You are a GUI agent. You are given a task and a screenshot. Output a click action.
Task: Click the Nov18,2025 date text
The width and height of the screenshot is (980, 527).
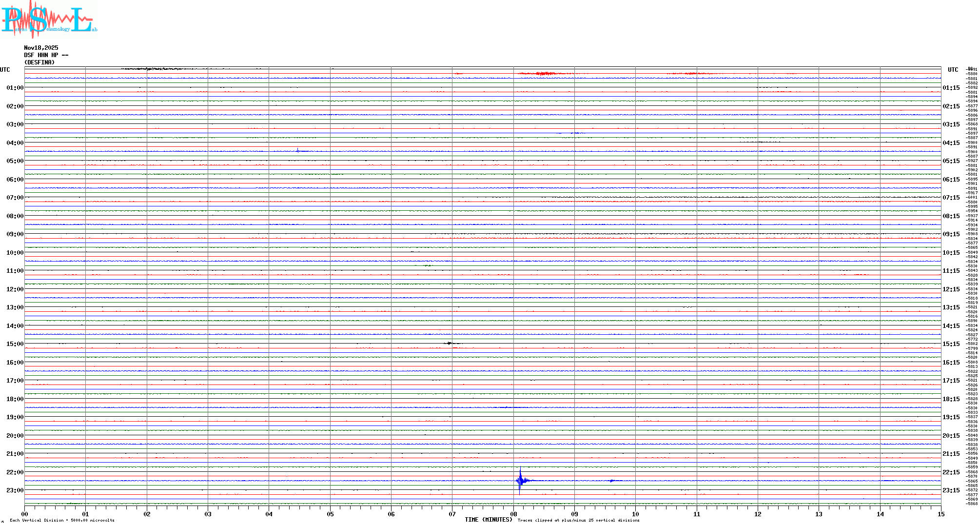coord(41,48)
